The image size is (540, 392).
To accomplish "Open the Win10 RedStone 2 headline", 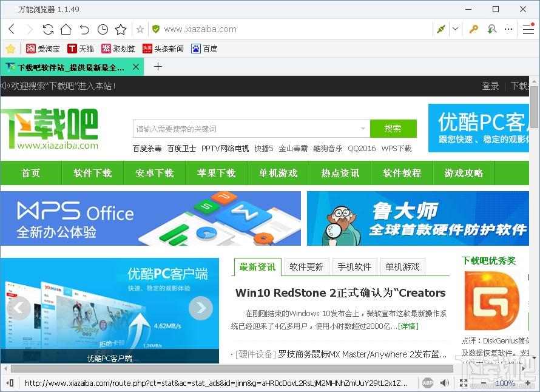I will tap(340, 293).
